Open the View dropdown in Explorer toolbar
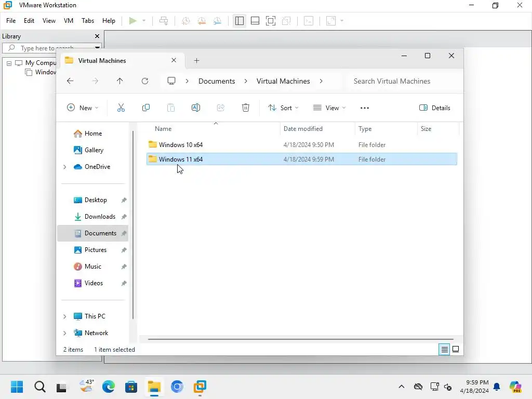Image resolution: width=532 pixels, height=399 pixels. 329,108
